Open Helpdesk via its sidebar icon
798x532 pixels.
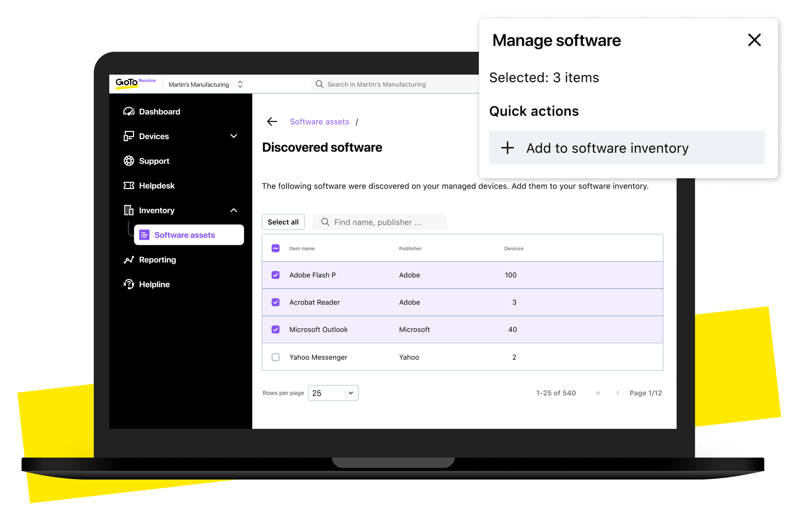(129, 185)
